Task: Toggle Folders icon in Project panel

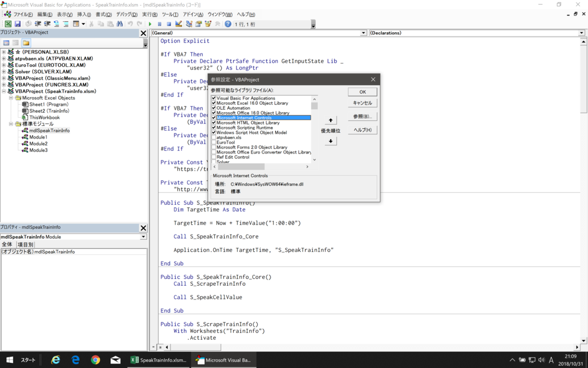Action: pos(26,43)
